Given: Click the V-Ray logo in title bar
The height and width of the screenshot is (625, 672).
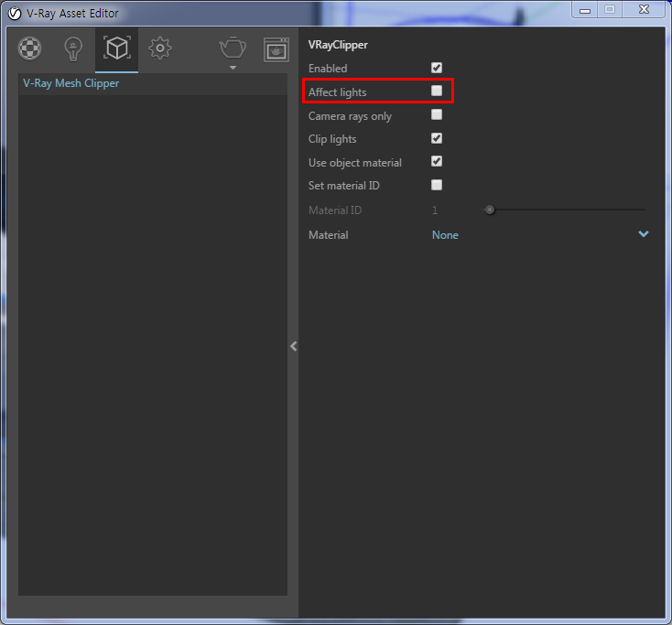Looking at the screenshot, I should [x=15, y=14].
